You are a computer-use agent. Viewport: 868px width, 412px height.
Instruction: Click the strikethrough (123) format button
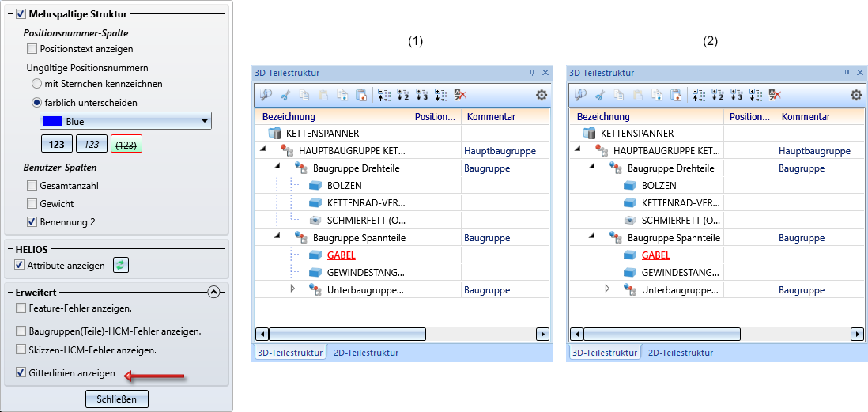coord(126,144)
